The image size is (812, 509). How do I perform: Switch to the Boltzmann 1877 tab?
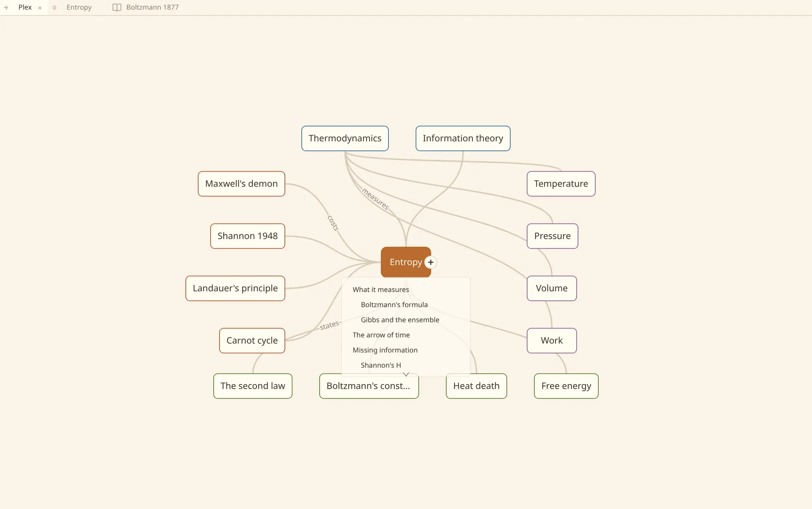[x=152, y=7]
